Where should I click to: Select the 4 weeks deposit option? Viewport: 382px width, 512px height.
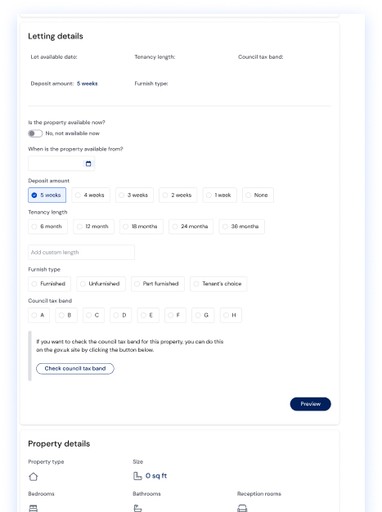pyautogui.click(x=90, y=195)
